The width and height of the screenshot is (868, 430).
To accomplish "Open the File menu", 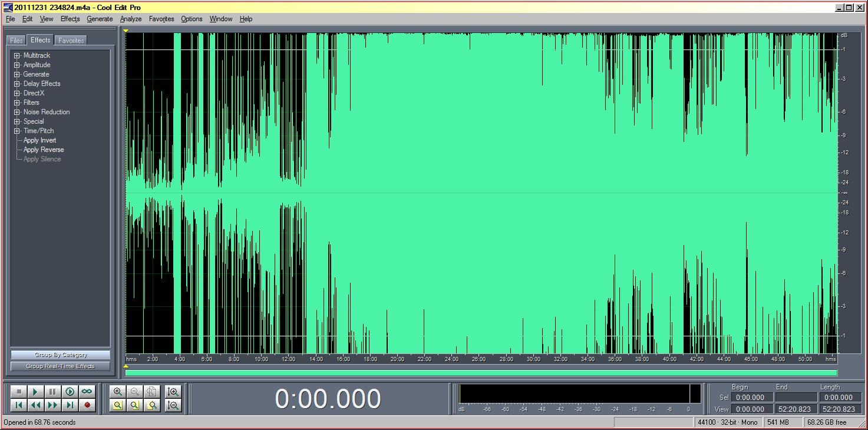I will (x=10, y=19).
